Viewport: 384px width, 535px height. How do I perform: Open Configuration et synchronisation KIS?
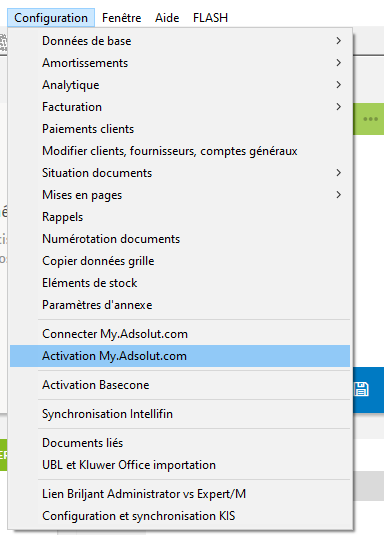point(180,516)
